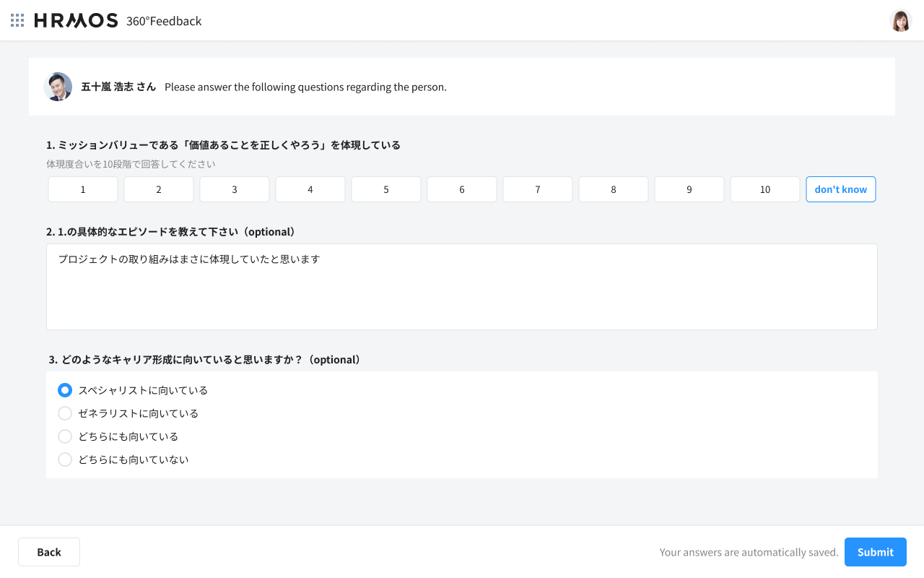
Task: Click the name 五十嵐 浩志 さん
Action: 118,87
